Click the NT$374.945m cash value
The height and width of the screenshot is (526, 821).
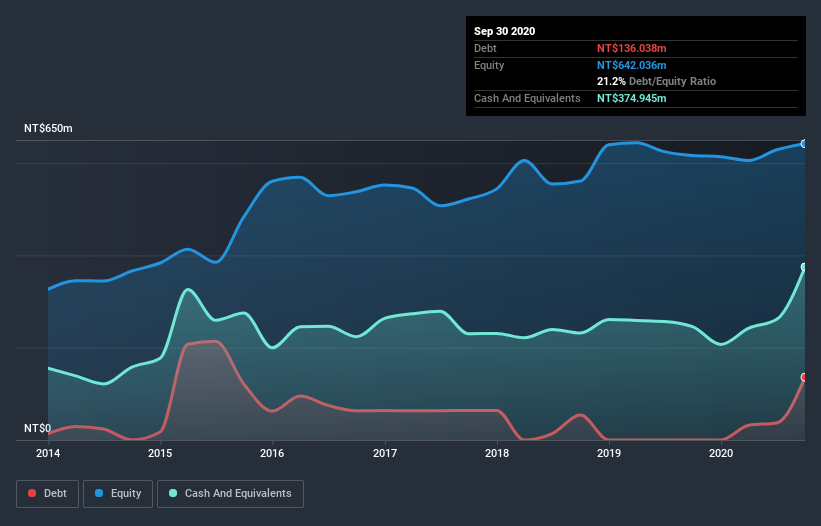631,98
